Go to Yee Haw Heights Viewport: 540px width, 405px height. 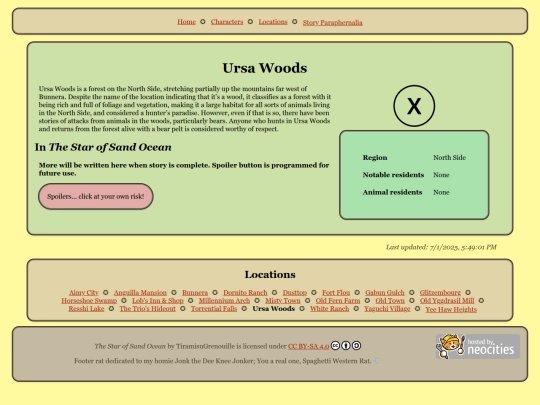click(x=451, y=309)
